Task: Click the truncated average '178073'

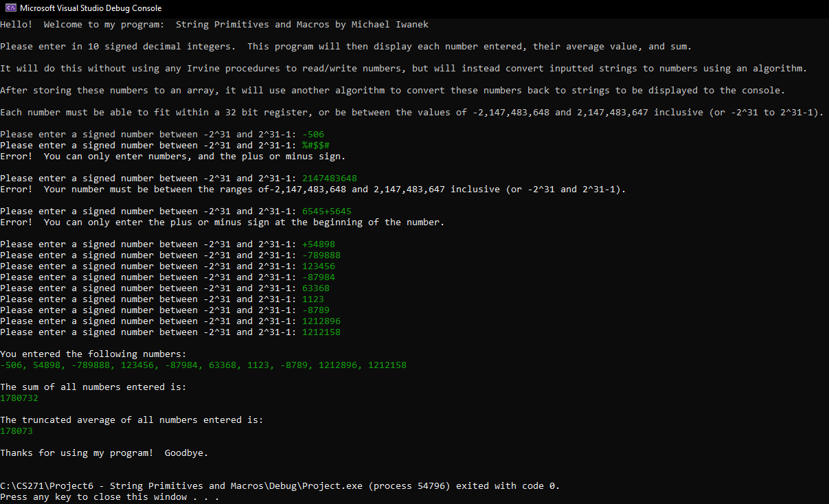Action: coord(17,431)
